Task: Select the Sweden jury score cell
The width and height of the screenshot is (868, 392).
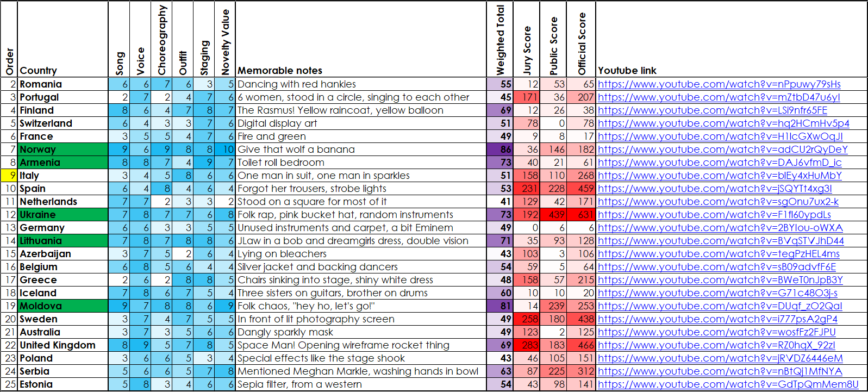Action: point(526,319)
